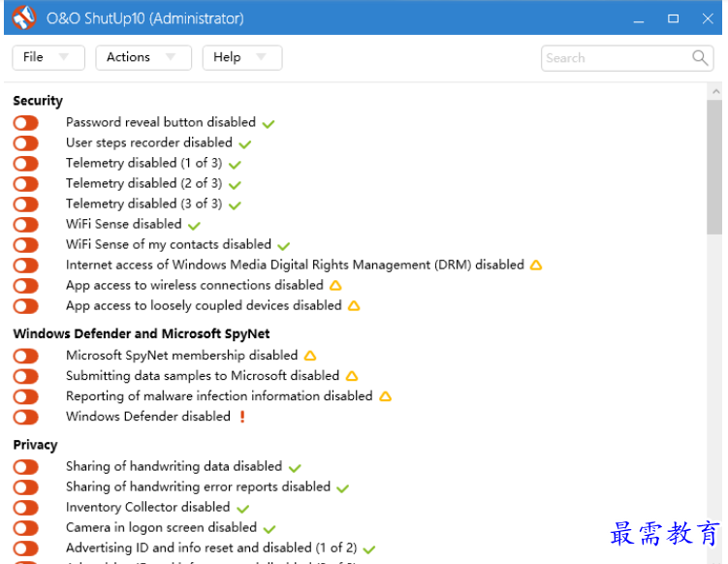Toggle the DRM internet access switch
Viewport: 728px width, 564px height.
click(x=25, y=266)
